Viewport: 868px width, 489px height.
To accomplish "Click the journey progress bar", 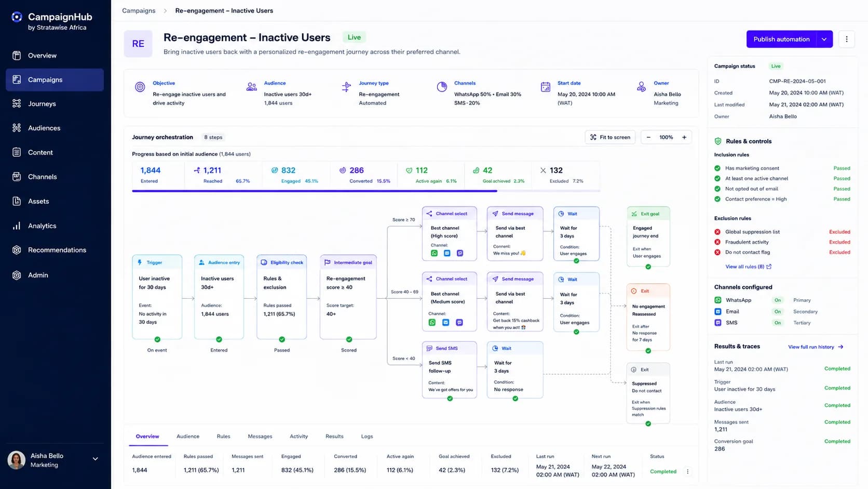I will click(x=366, y=191).
